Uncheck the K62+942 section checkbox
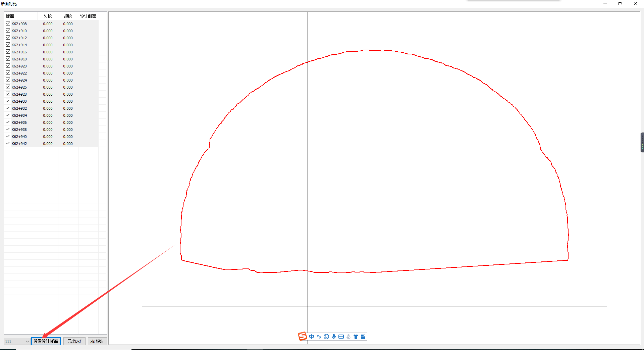The width and height of the screenshot is (644, 350). click(x=8, y=143)
